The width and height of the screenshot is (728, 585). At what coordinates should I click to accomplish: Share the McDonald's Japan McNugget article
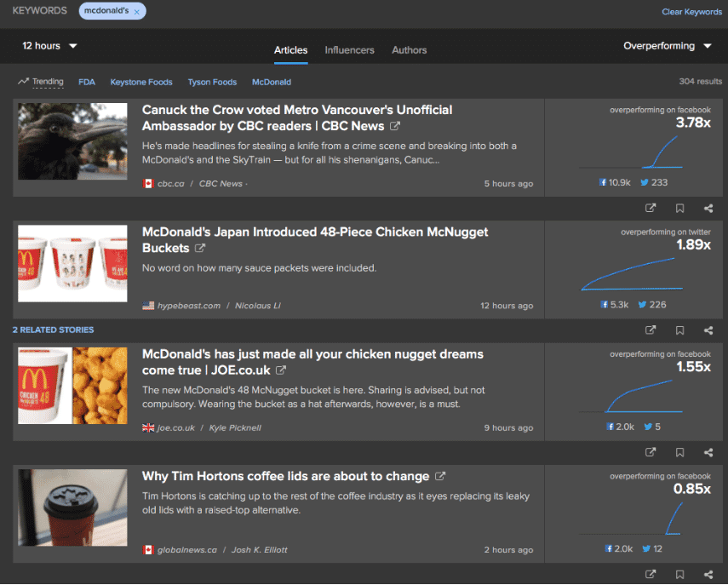(x=708, y=330)
